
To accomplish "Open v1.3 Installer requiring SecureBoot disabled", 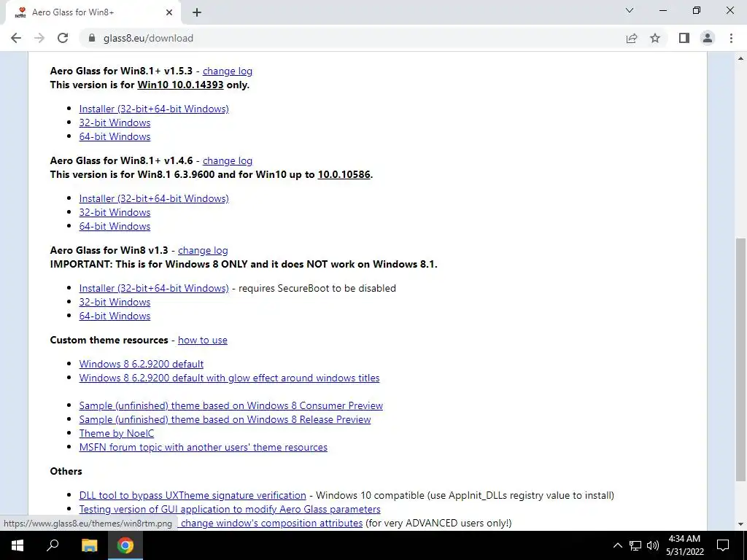I will (154, 288).
